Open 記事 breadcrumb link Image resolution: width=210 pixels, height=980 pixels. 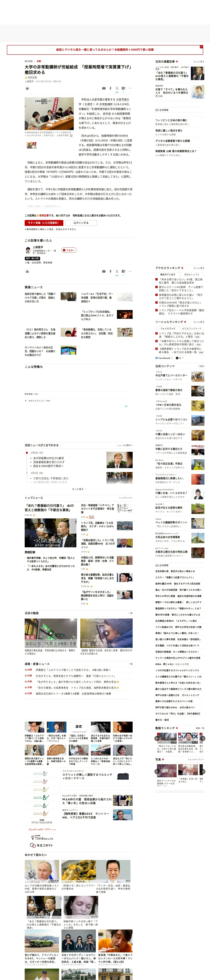[x=39, y=61]
